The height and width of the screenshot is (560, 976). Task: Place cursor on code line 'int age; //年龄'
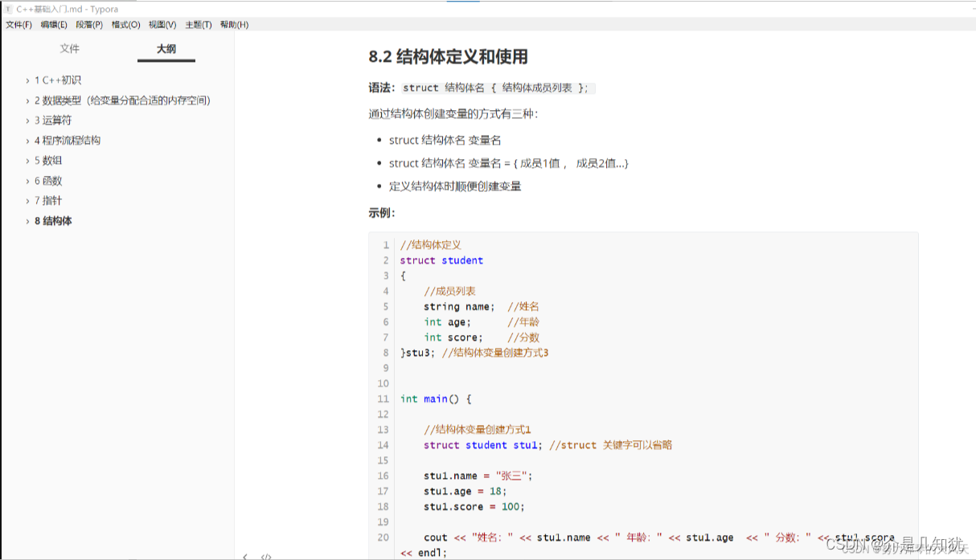(482, 322)
